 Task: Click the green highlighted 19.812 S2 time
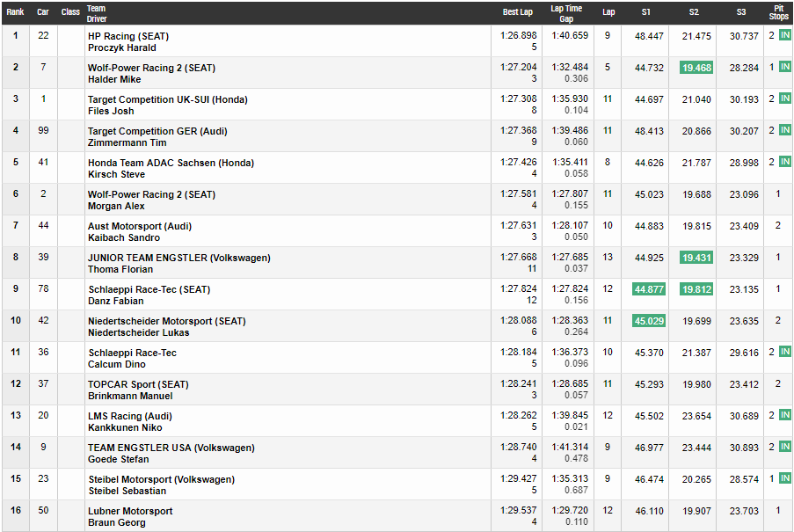[x=696, y=289]
